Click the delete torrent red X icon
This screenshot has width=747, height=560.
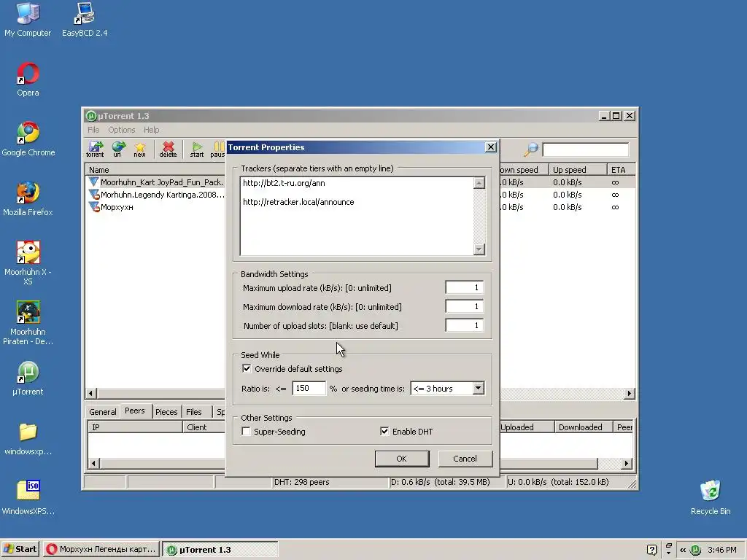point(168,149)
